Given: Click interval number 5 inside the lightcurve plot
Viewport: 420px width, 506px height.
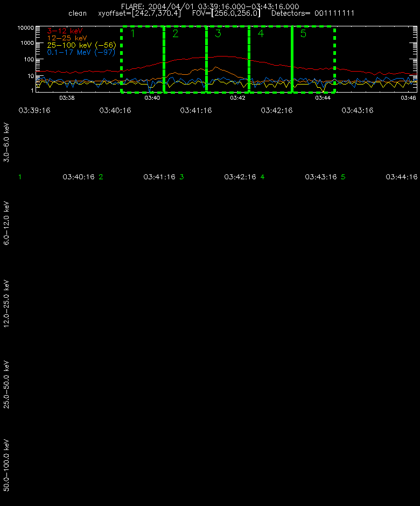Looking at the screenshot, I should [303, 33].
